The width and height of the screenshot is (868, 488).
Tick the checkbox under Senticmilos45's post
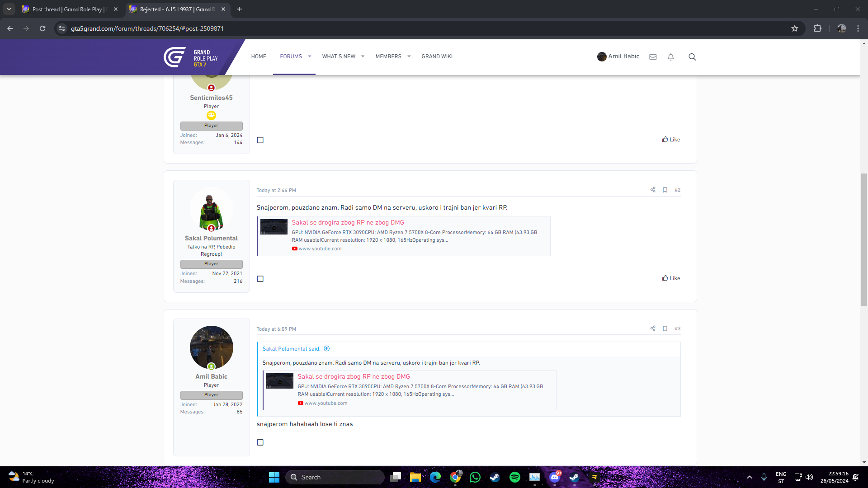[260, 140]
